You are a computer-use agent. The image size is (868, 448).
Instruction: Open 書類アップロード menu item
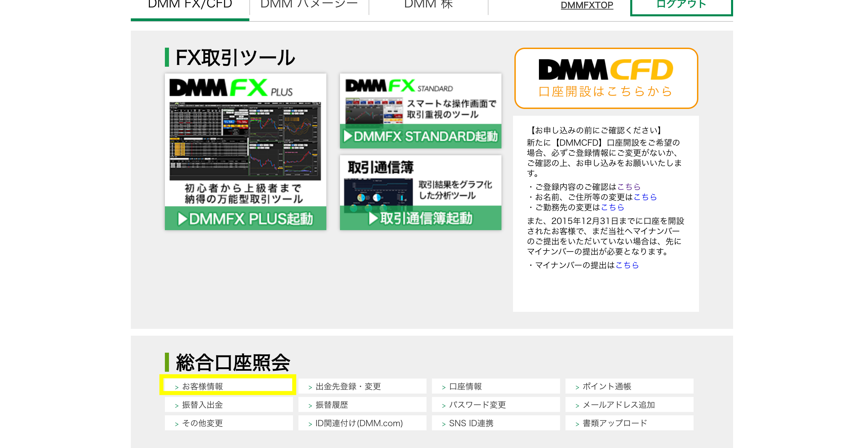click(630, 423)
